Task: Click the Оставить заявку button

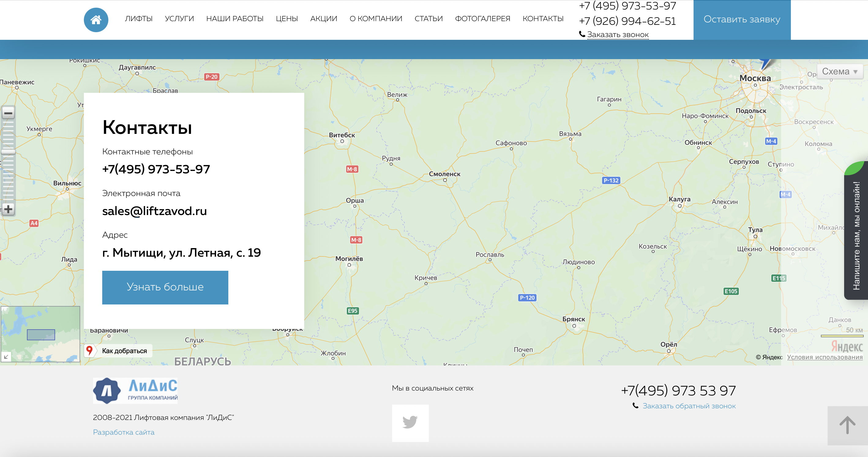Action: [x=742, y=20]
